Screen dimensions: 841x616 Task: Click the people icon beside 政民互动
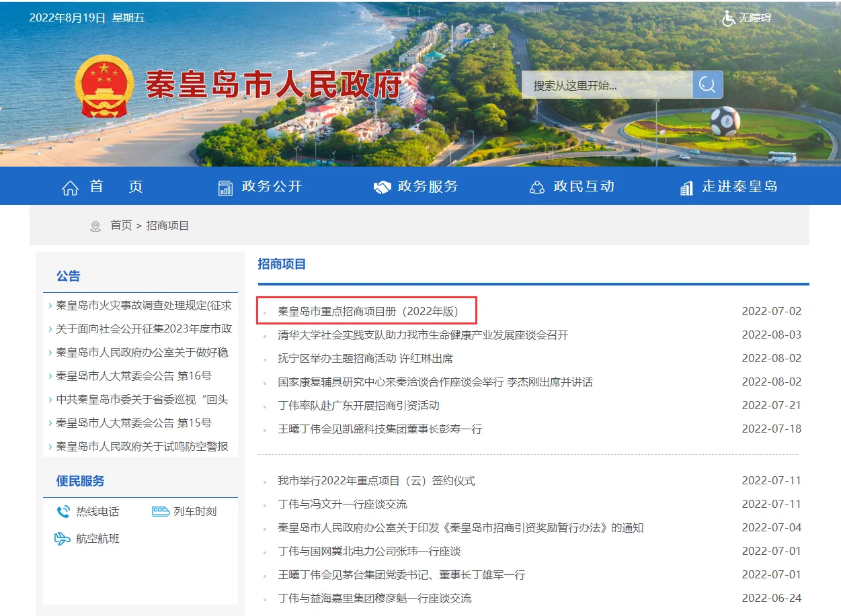point(537,187)
